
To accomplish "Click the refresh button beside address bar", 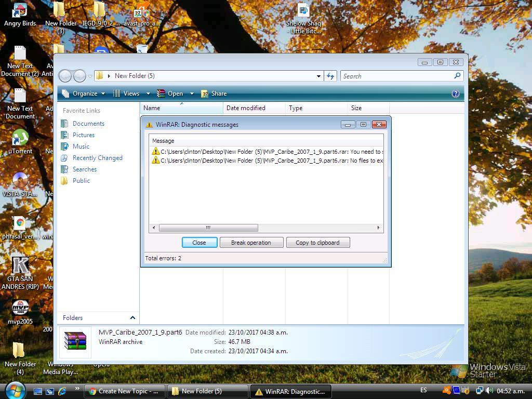I will point(330,76).
